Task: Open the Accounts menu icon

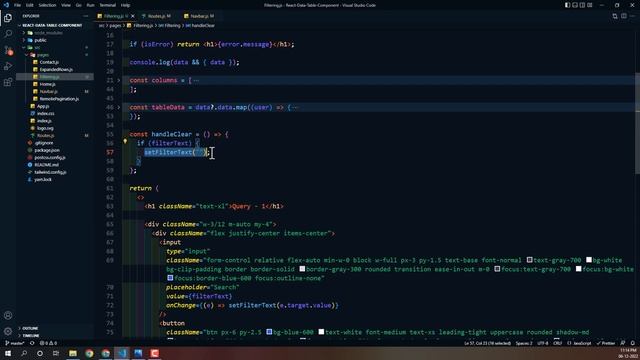Action: point(8,315)
